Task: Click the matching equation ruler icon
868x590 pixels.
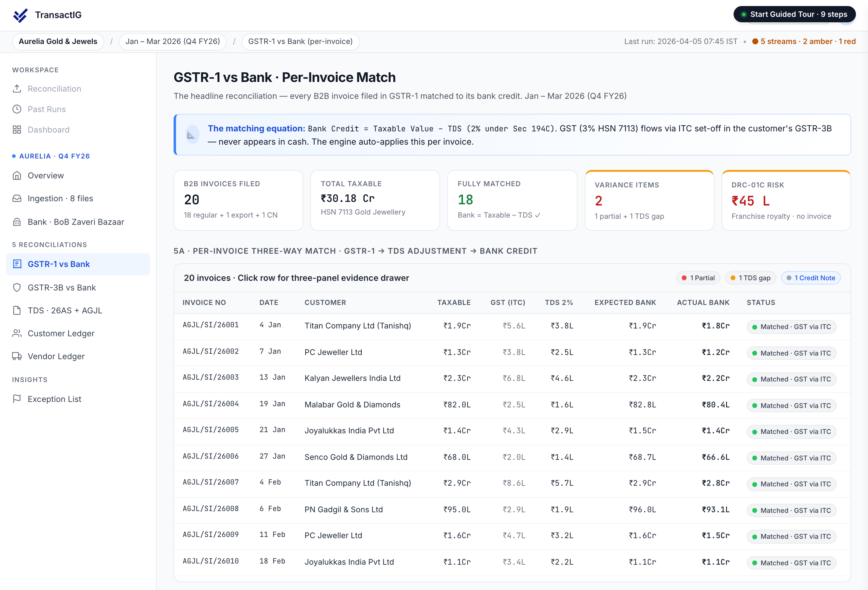Action: click(x=192, y=135)
